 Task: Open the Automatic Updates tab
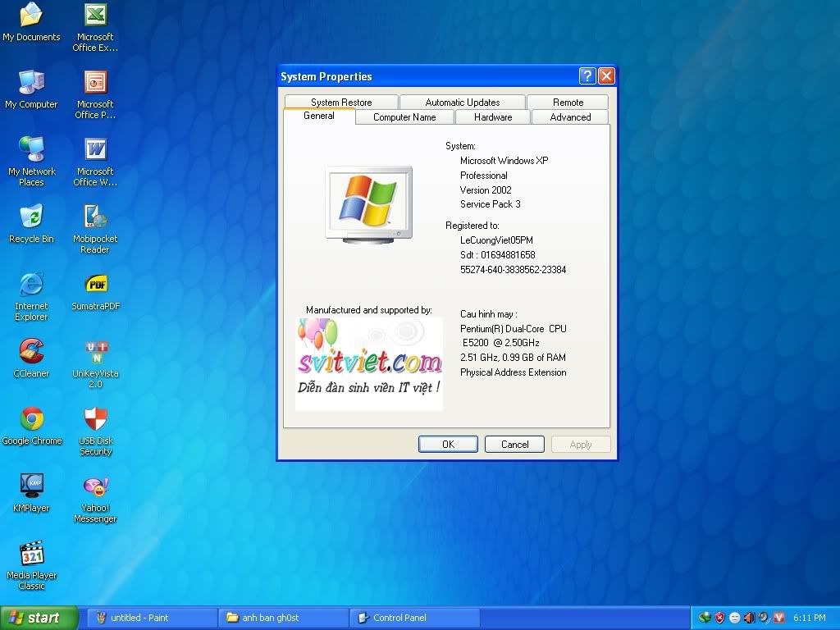[x=463, y=103]
